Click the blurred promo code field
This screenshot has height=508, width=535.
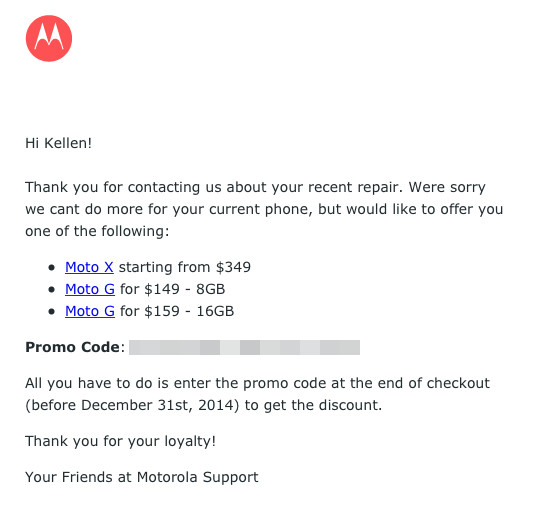pyautogui.click(x=244, y=347)
